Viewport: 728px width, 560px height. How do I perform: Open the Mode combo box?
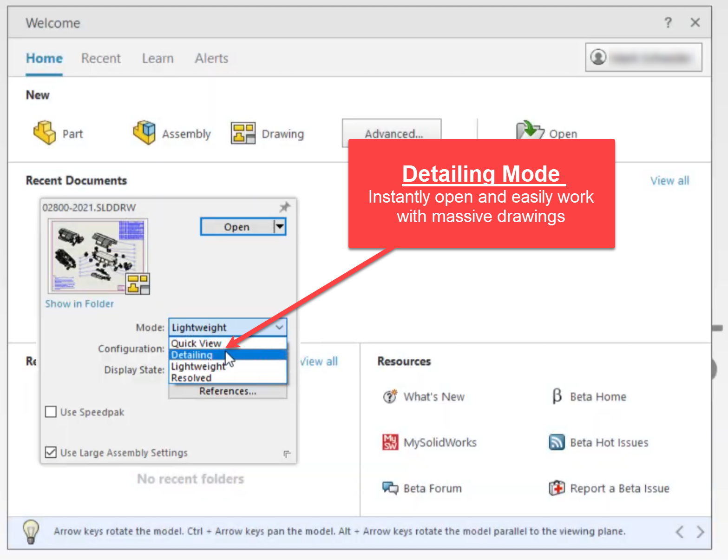[x=228, y=327]
